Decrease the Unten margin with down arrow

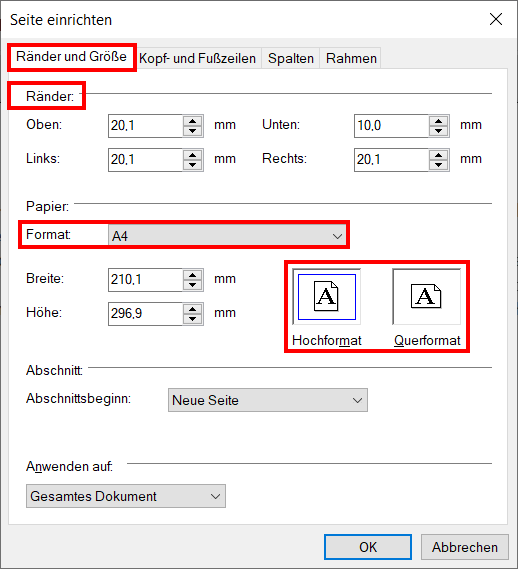[x=439, y=131]
